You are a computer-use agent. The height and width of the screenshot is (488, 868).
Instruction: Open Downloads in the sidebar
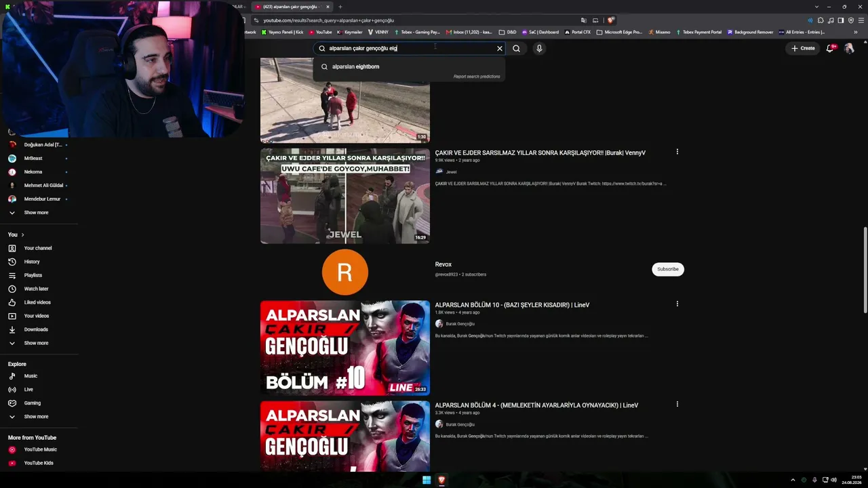[36, 329]
